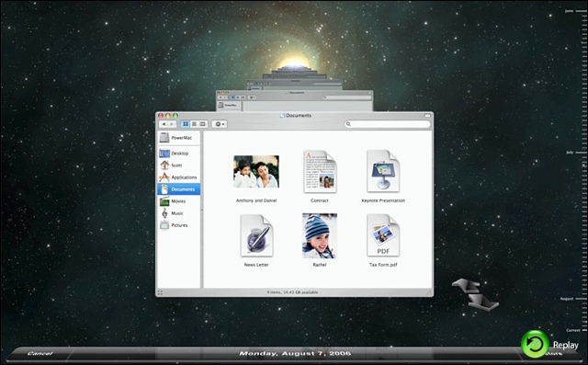
Task: Click the magnifier icon in search field
Action: coord(348,124)
